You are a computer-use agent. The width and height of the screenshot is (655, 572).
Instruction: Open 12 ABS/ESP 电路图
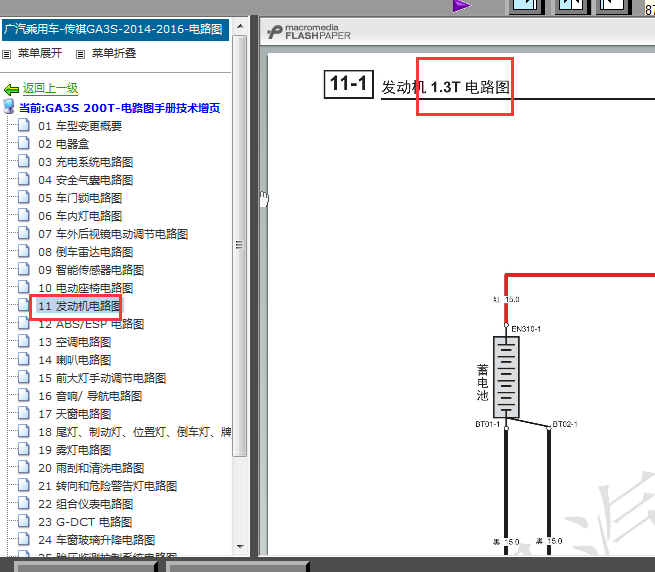tap(91, 324)
